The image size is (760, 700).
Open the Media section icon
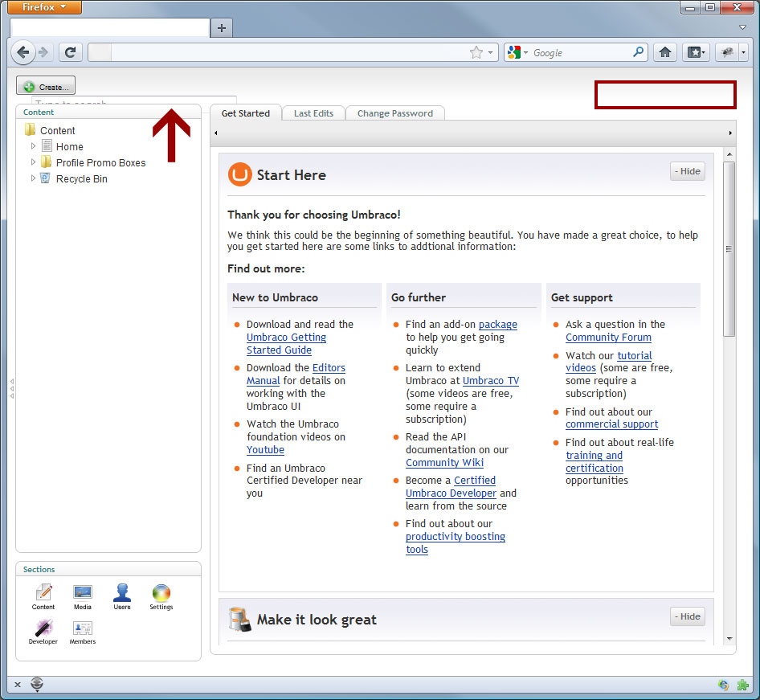(83, 593)
